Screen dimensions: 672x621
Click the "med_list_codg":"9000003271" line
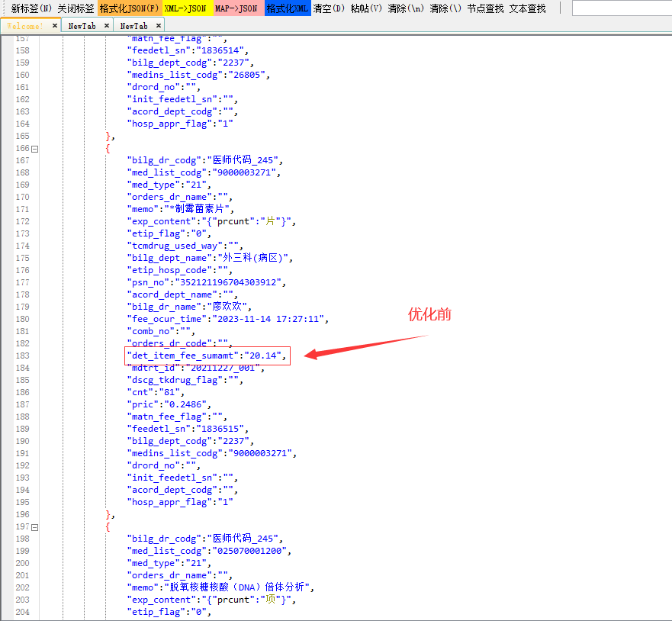click(x=204, y=172)
